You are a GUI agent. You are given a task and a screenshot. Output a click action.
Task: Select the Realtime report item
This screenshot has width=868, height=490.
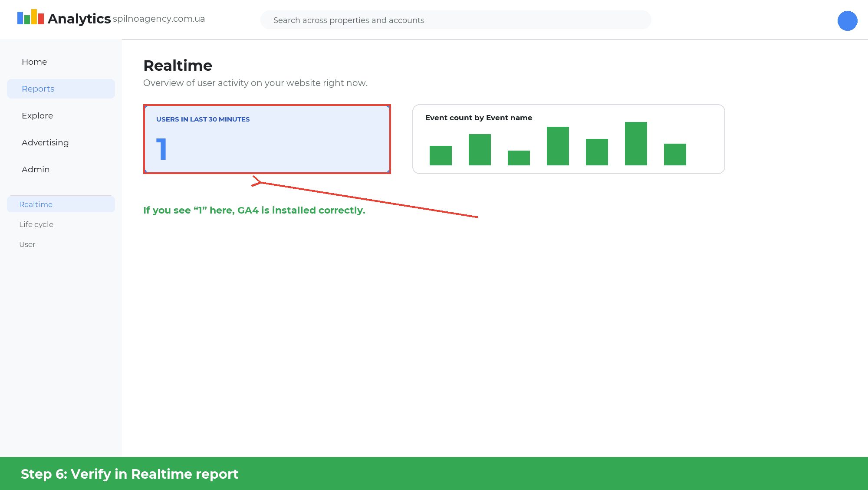(61, 204)
